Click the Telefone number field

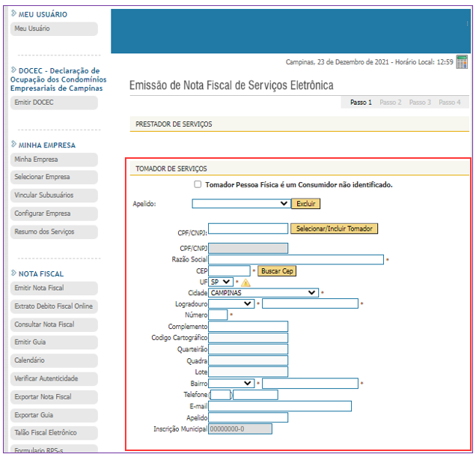click(x=255, y=395)
